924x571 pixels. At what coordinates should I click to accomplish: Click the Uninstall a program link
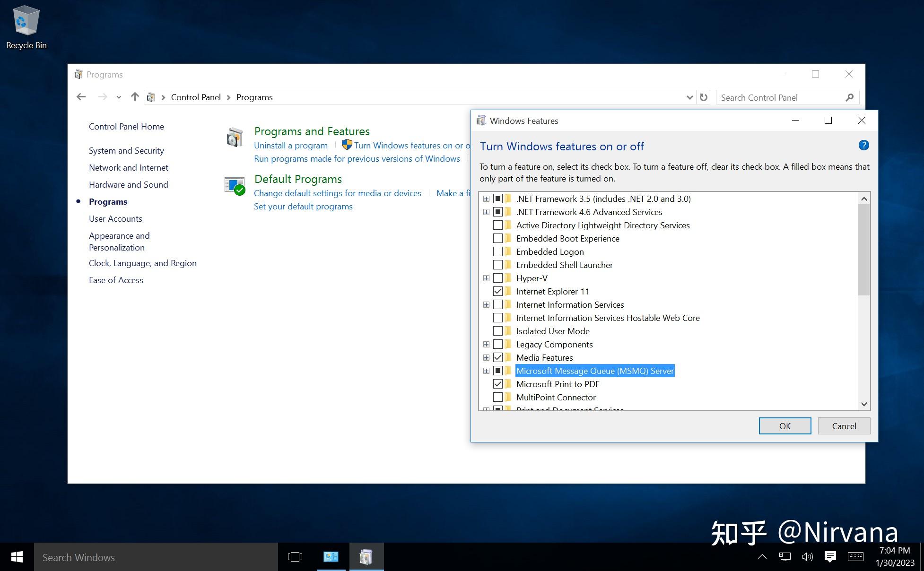click(290, 145)
